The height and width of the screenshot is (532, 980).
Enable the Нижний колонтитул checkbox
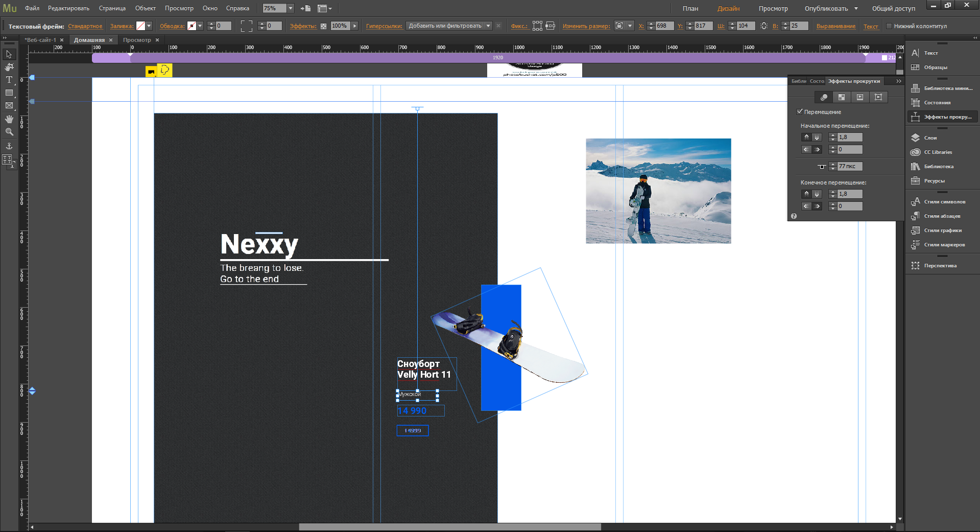click(x=889, y=26)
